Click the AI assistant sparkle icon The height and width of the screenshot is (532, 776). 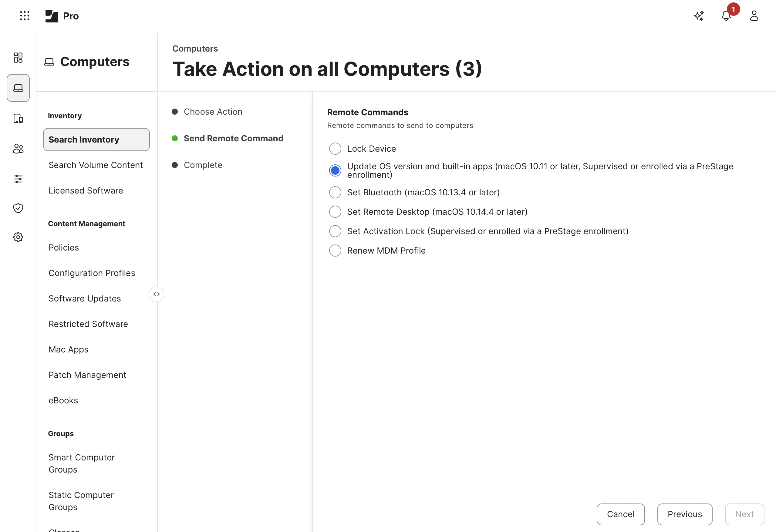(699, 16)
